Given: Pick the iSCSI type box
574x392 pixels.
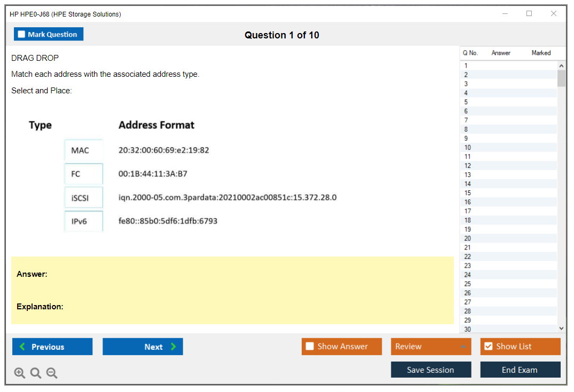Looking at the screenshot, I should coord(83,198).
